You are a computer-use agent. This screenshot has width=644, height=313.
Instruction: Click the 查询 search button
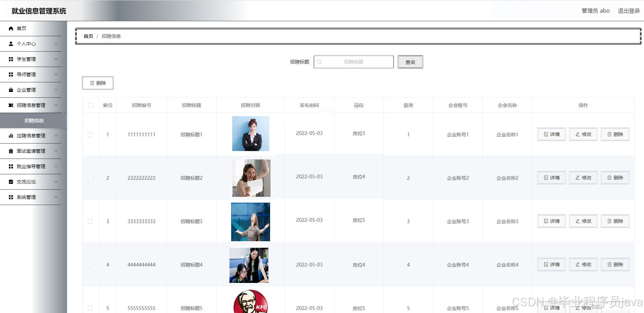[x=410, y=62]
